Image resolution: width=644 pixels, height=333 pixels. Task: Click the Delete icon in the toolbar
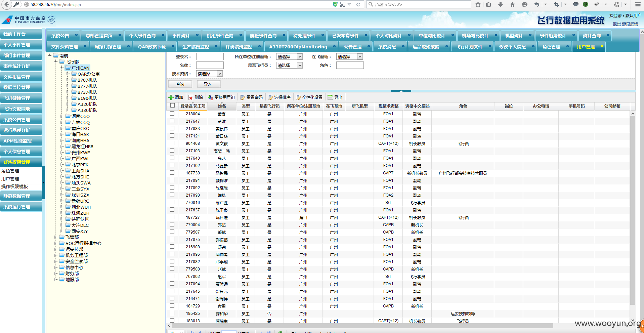[191, 97]
